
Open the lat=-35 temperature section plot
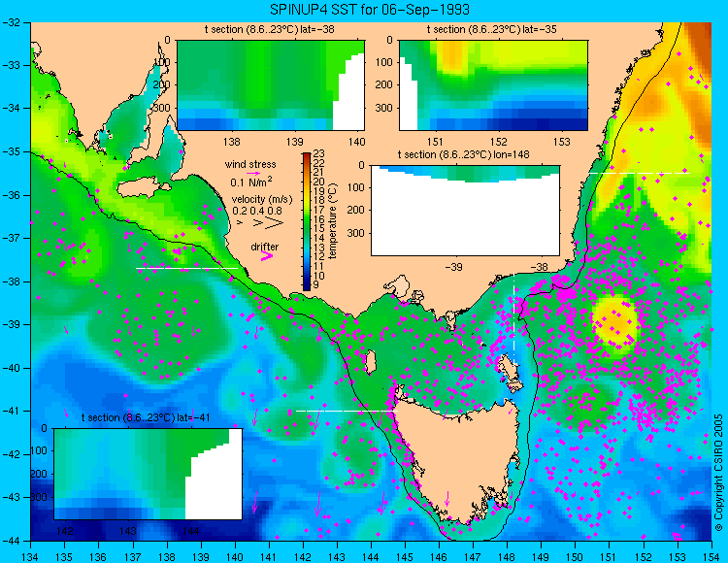[493, 85]
